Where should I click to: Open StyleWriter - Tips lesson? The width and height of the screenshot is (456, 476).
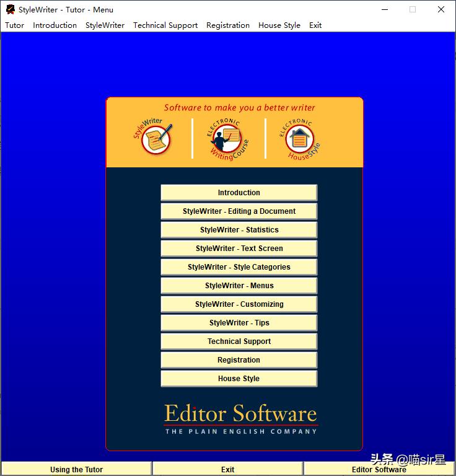click(x=239, y=323)
